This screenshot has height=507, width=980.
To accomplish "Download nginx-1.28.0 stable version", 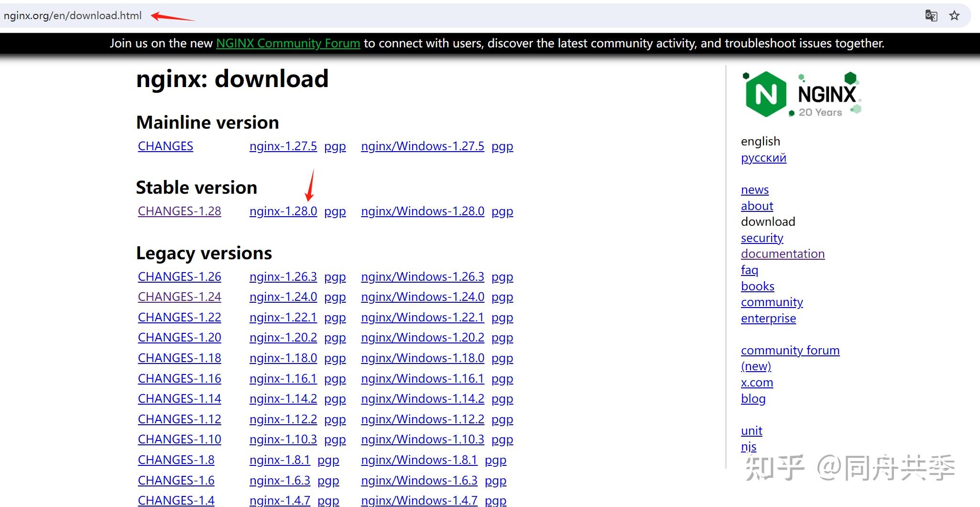I will coord(283,211).
